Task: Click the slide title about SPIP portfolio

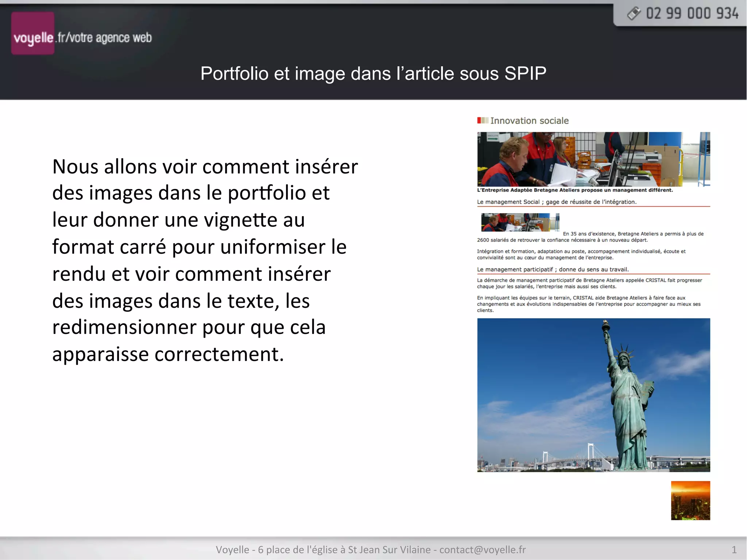Action: click(x=373, y=73)
